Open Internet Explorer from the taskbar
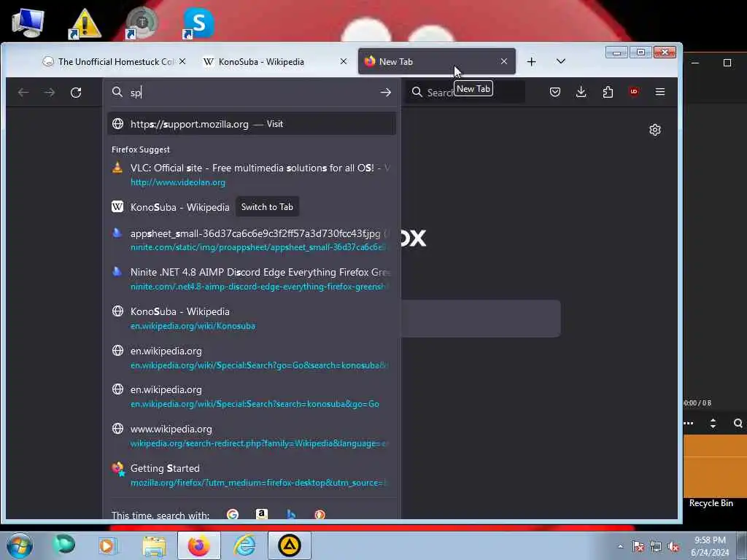Viewport: 747px width, 560px height. (244, 545)
